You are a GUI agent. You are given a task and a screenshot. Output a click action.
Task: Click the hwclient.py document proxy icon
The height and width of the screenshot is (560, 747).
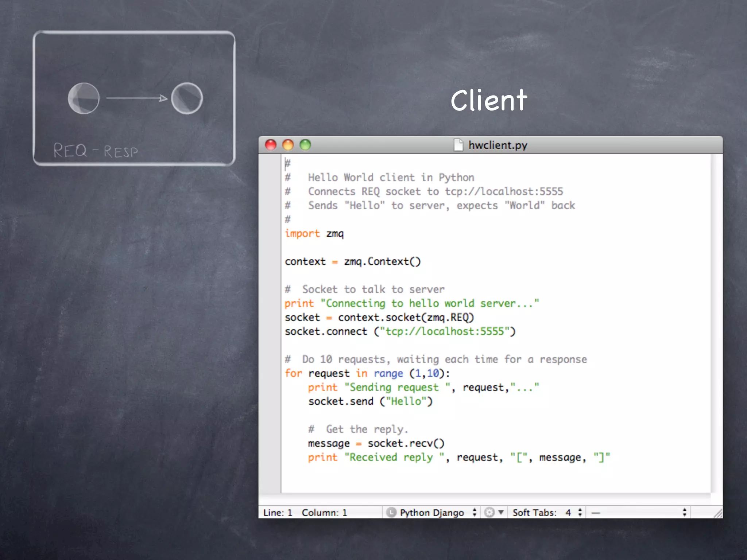point(458,145)
